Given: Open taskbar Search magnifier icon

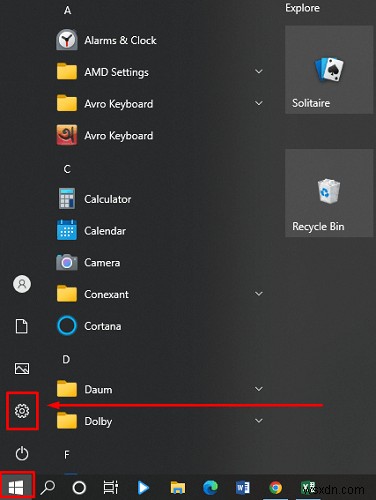Looking at the screenshot, I should coord(48,487).
